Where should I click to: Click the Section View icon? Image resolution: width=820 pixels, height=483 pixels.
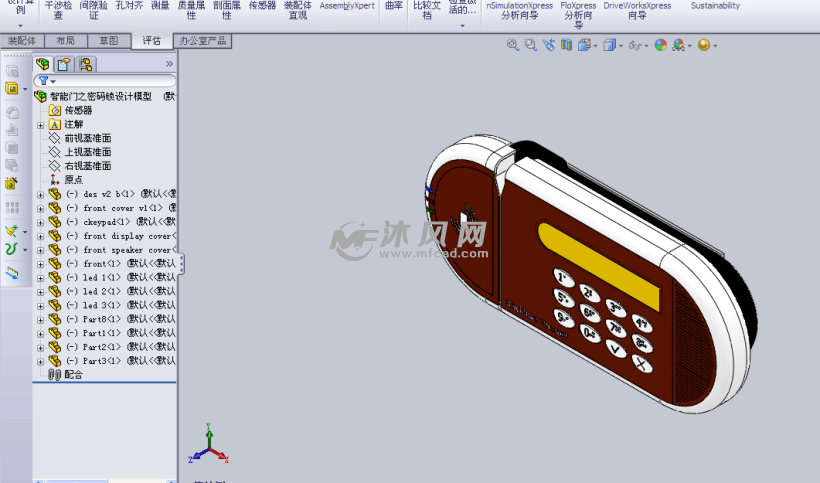click(x=566, y=45)
